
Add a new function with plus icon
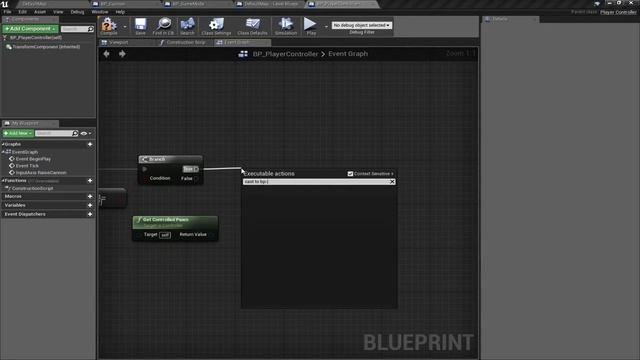click(x=90, y=180)
